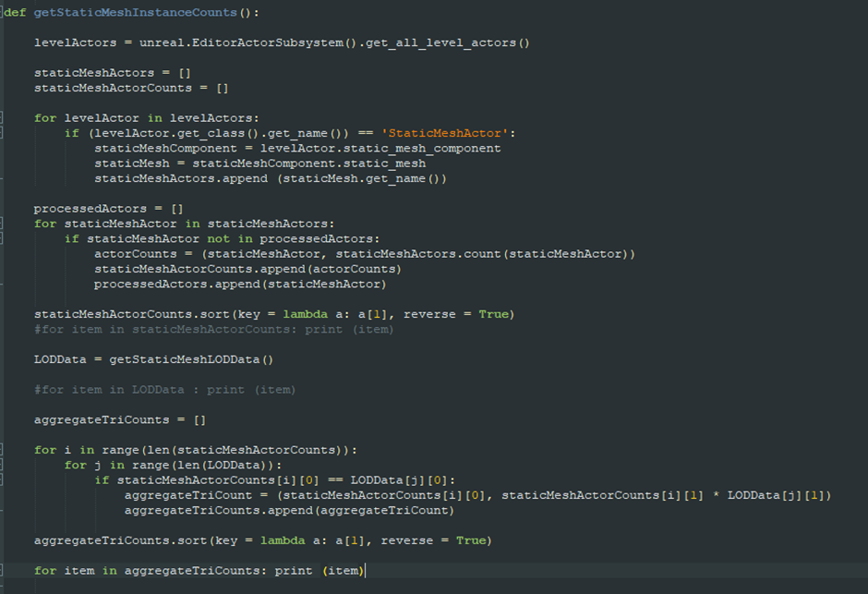Click aggregateTriCounts.append(aggregateTriCount) line

click(289, 510)
